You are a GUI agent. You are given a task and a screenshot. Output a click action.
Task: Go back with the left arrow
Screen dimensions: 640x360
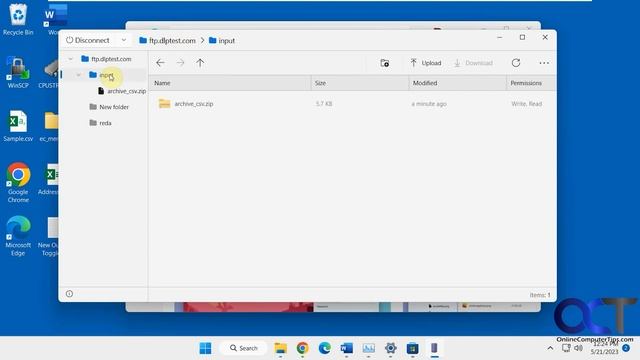[x=160, y=63]
